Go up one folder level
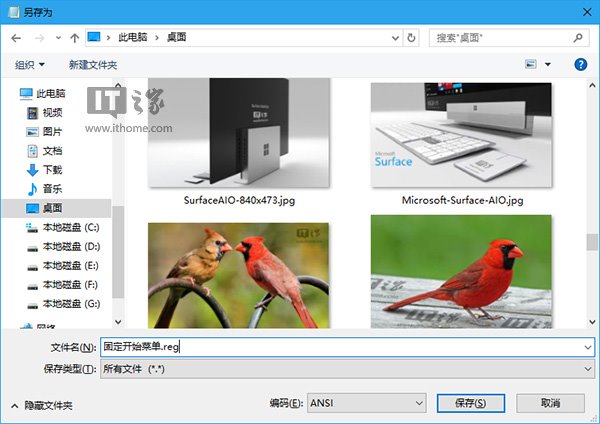The height and width of the screenshot is (424, 600). click(75, 38)
